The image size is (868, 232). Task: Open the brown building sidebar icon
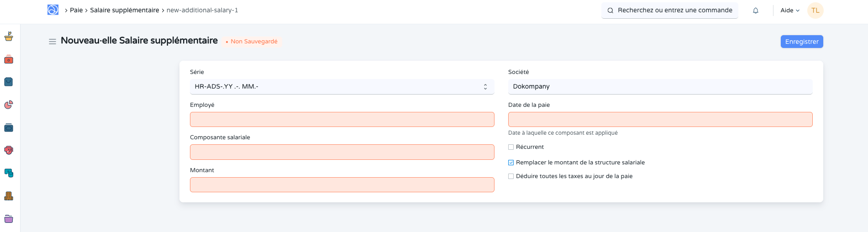coord(9,196)
